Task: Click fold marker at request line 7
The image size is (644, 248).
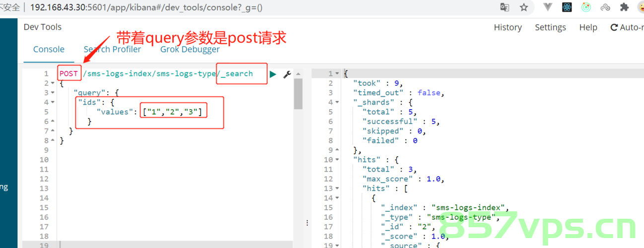Action: point(53,131)
